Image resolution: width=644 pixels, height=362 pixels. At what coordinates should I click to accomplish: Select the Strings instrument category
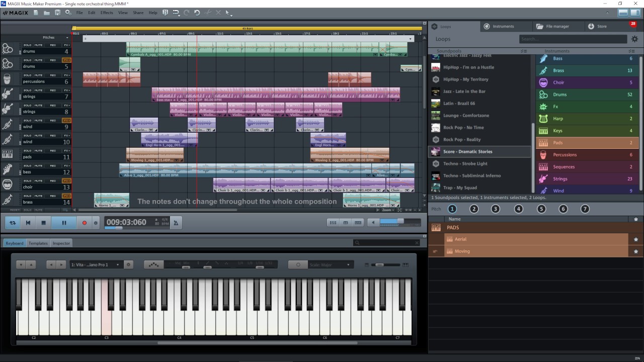coord(587,178)
